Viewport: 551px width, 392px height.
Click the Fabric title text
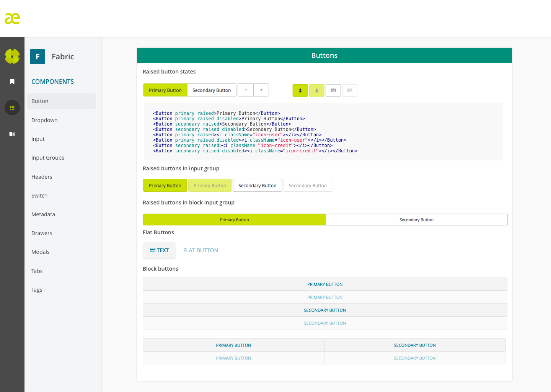click(63, 57)
